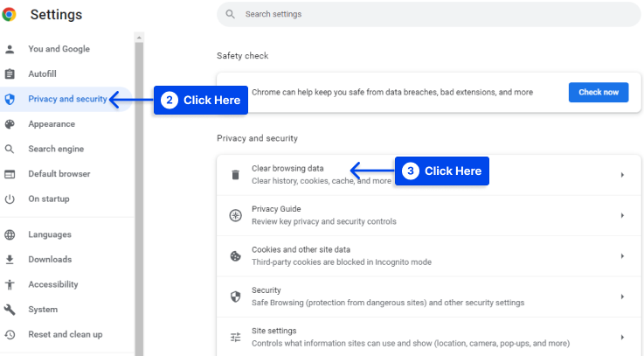The height and width of the screenshot is (356, 644).
Task: Open the Autofill settings section
Action: (x=42, y=74)
